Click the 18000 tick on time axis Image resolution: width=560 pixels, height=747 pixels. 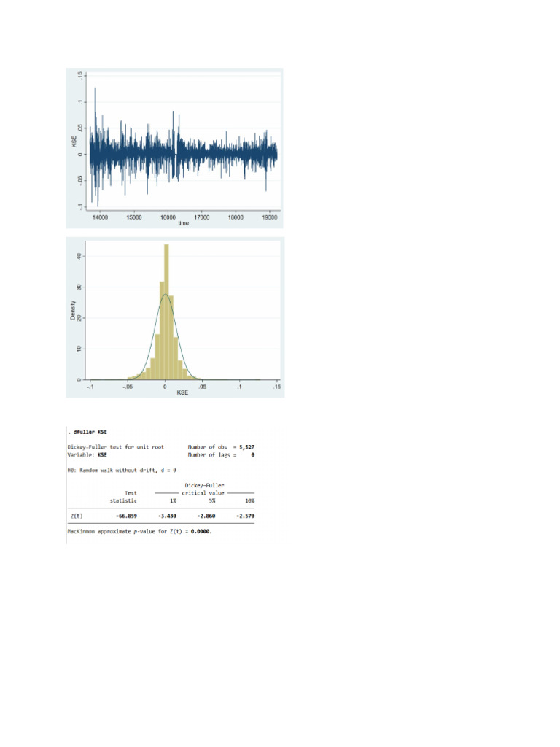236,217
